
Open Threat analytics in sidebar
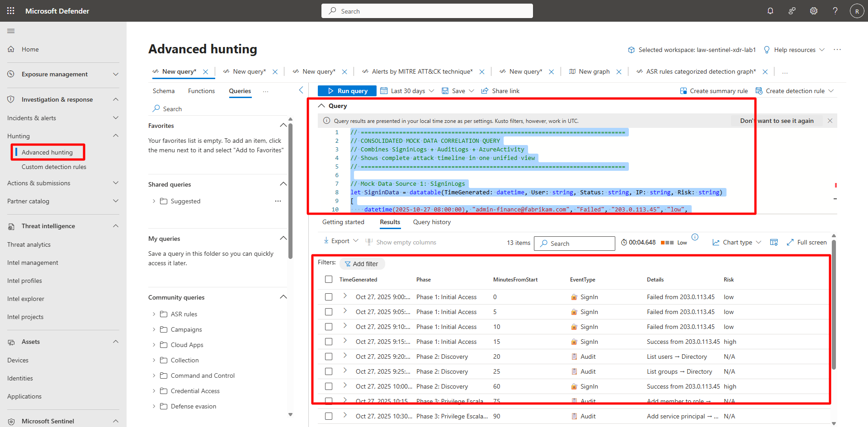(29, 244)
